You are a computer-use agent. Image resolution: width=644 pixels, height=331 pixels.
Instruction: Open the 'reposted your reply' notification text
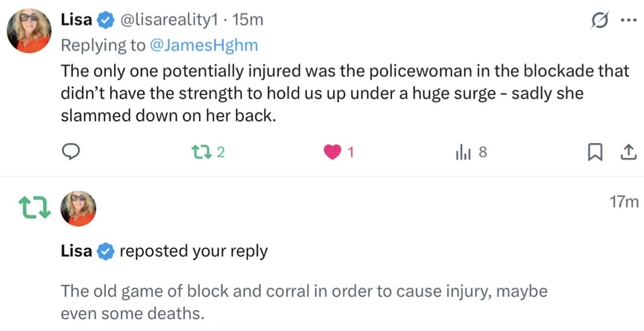tap(194, 251)
